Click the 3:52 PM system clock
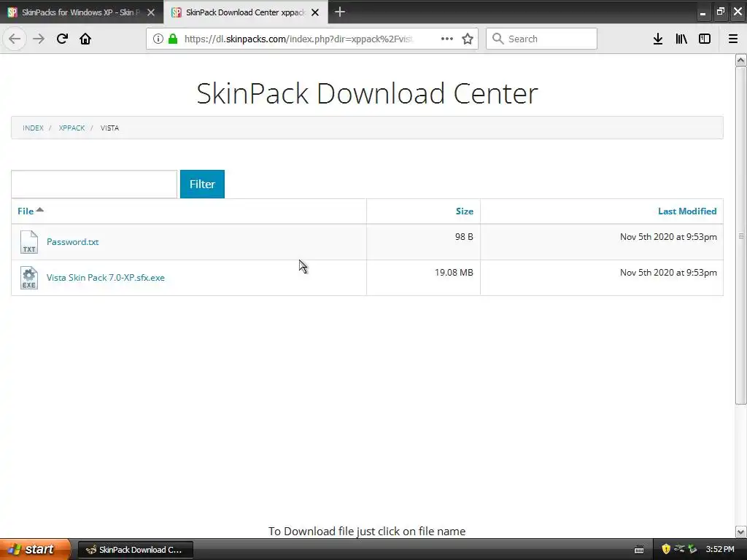The height and width of the screenshot is (560, 747). click(x=720, y=550)
